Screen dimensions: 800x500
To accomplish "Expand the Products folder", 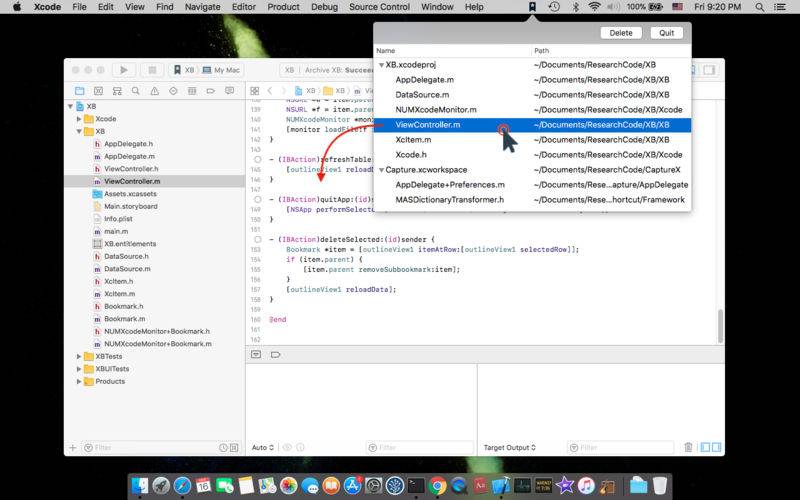I will (x=79, y=381).
